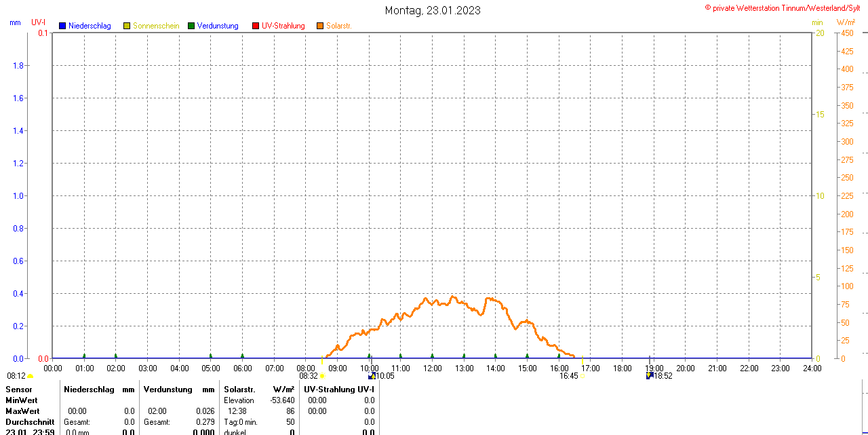Click the 12:00 label on the time axis
The height and width of the screenshot is (435, 868).
432,368
